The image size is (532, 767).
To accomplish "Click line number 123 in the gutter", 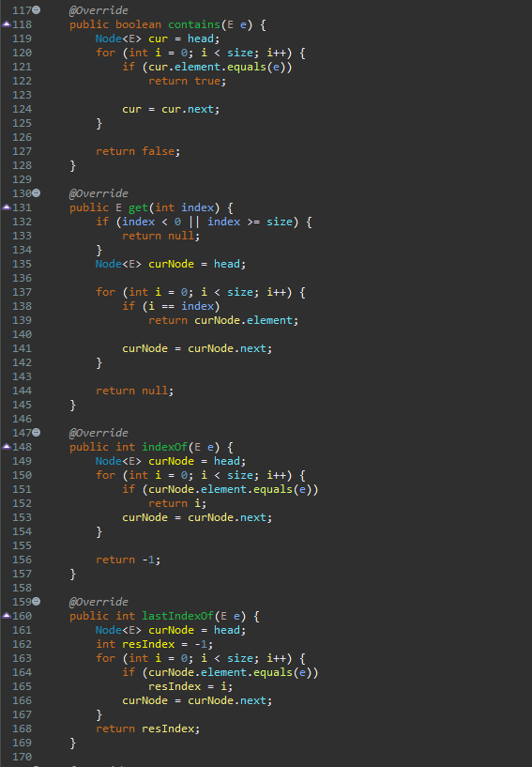I will [22, 95].
